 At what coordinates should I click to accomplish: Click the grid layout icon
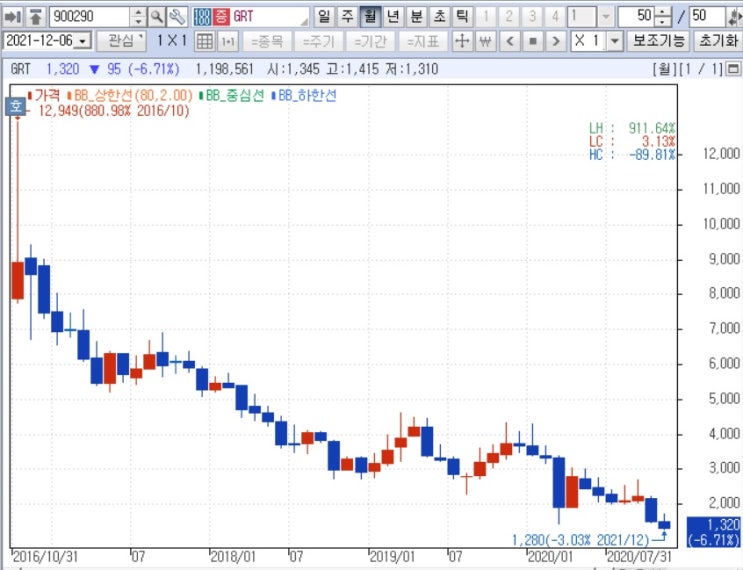pos(205,42)
